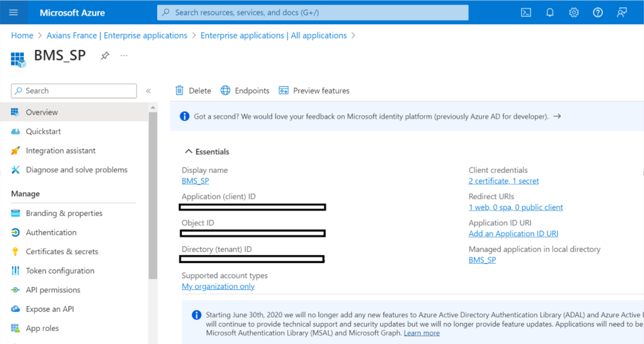644x344 pixels.
Task: Open the Azure portal hamburger menu
Action: 13,12
